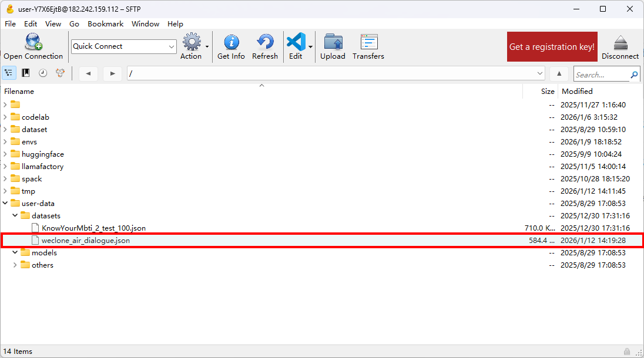
Task: Collapse the user-data folder
Action: 5,204
